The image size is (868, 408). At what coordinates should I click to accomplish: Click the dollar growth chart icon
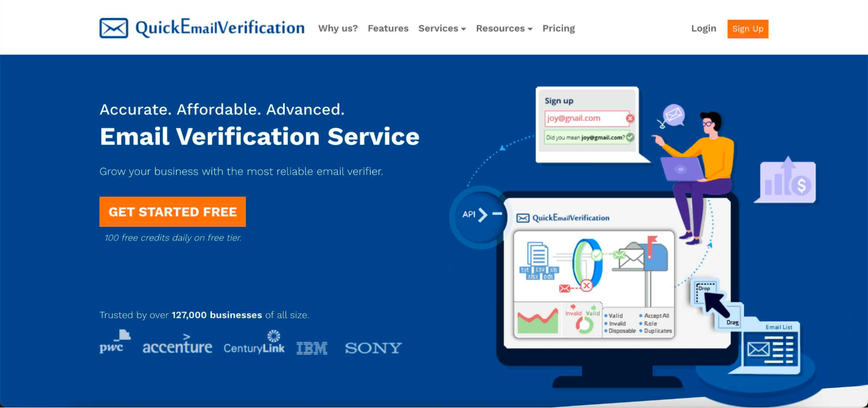pyautogui.click(x=788, y=181)
